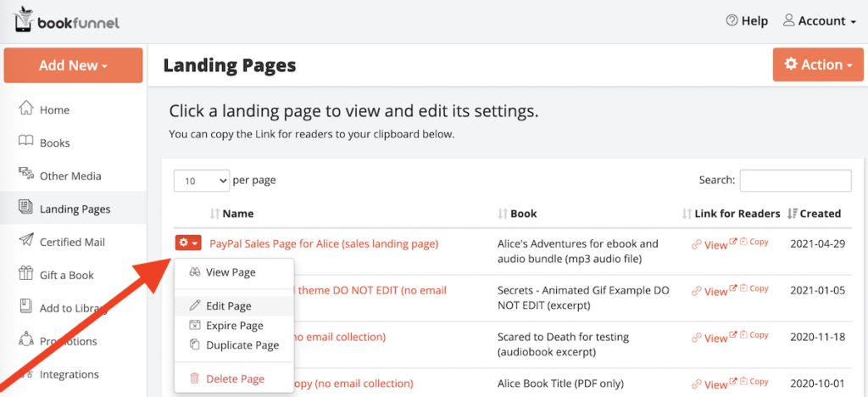Copy the link for 2020-10-01 row
Viewport: 868px width, 397px height.
(x=754, y=382)
